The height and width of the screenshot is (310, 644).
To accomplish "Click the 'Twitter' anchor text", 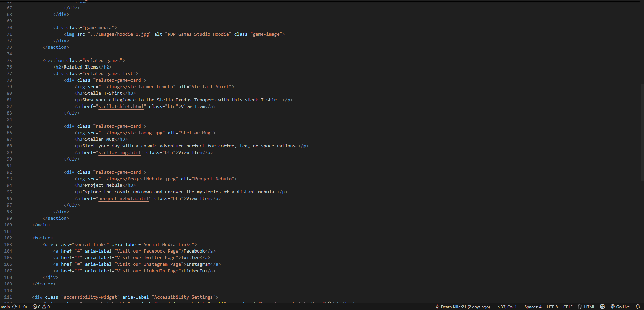I will 190,258.
